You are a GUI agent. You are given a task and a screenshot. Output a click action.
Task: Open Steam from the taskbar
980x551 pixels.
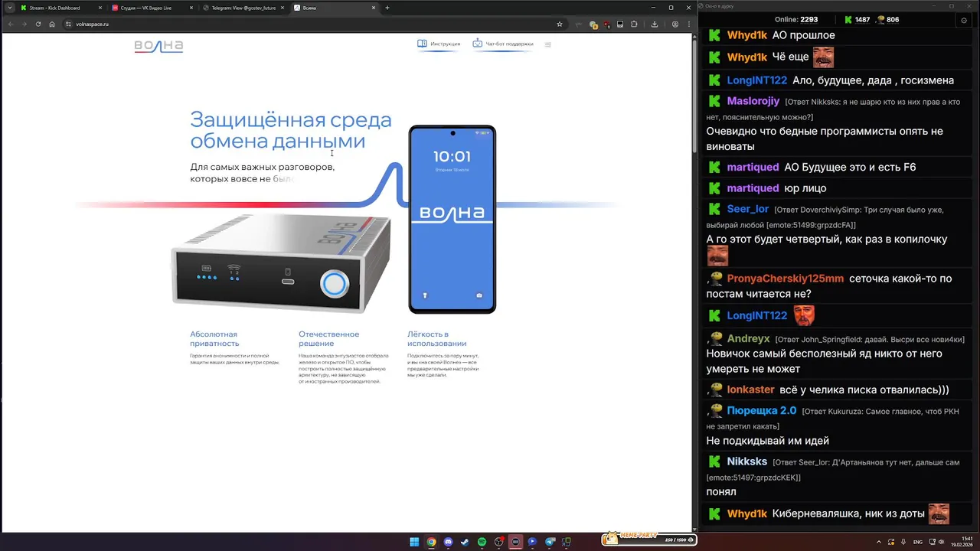465,542
